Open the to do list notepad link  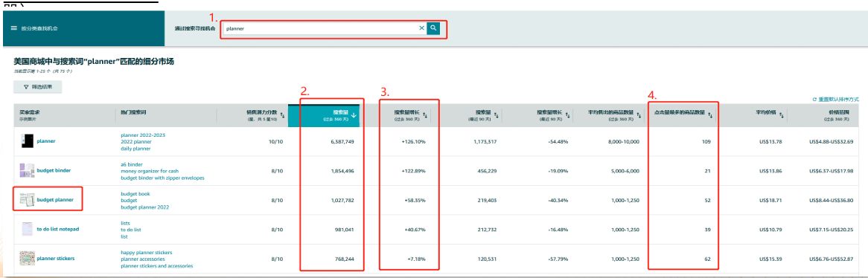pos(57,229)
